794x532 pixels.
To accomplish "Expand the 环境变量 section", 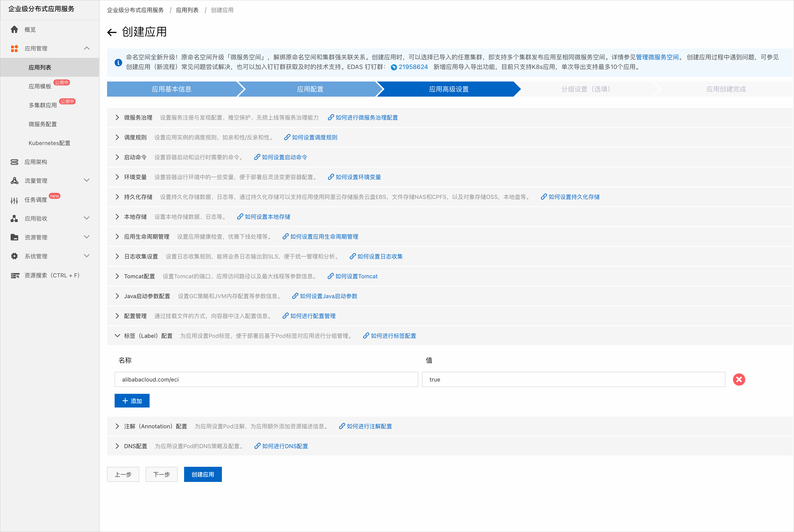I will pos(117,177).
